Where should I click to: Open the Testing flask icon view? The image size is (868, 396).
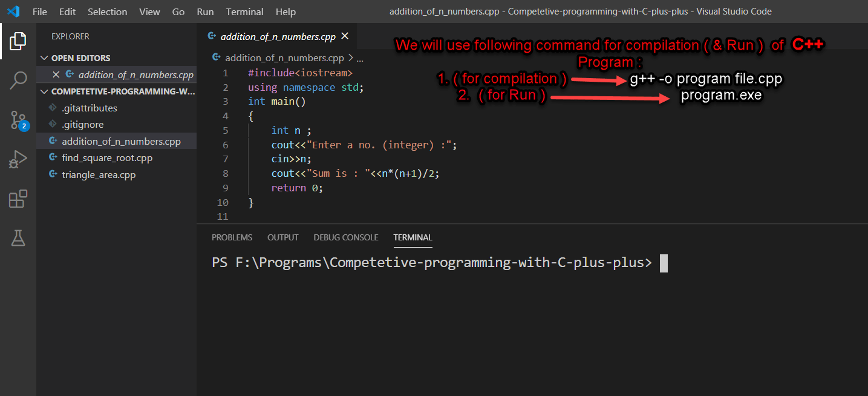(18, 238)
